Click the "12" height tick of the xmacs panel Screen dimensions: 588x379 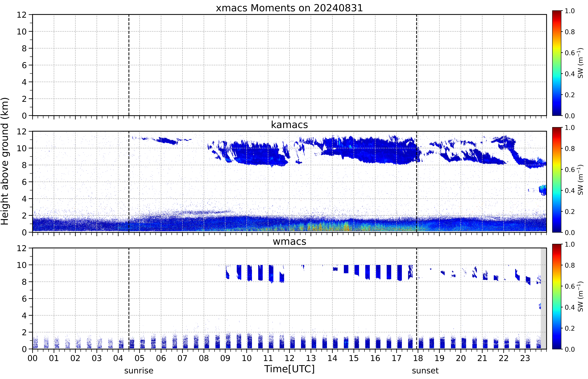[x=22, y=15]
